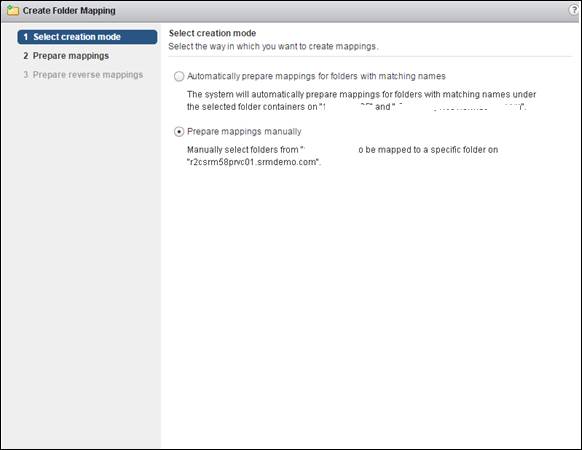The width and height of the screenshot is (582, 450).
Task: Click the 'Prepare mappings manually' label text
Action: tap(244, 131)
